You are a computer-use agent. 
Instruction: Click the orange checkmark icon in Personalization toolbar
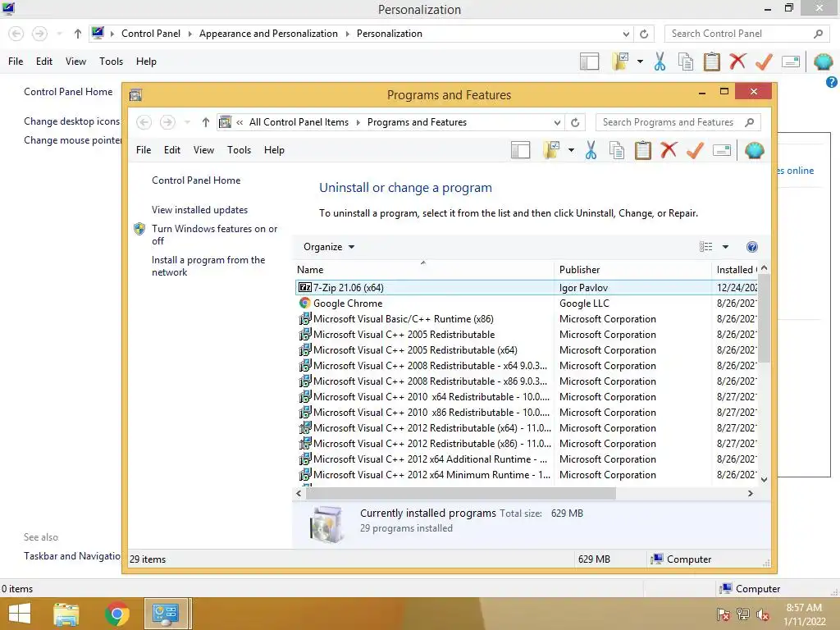764,62
